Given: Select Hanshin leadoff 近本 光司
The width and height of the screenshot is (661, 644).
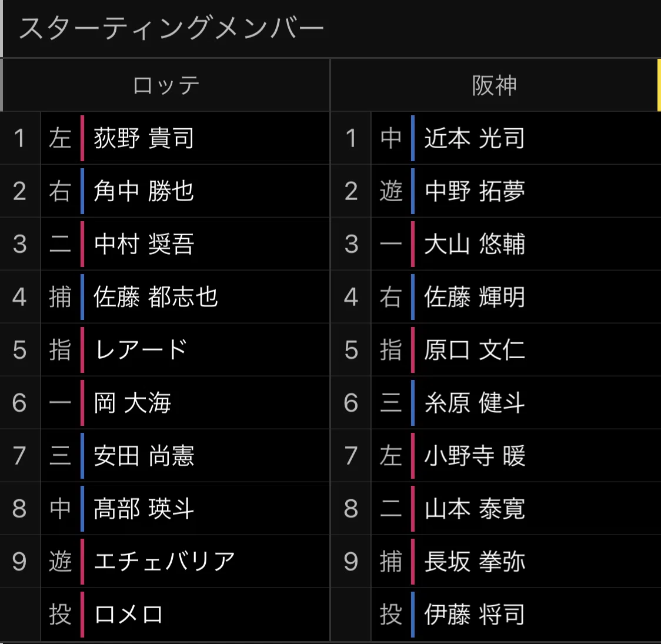Looking at the screenshot, I should (475, 138).
